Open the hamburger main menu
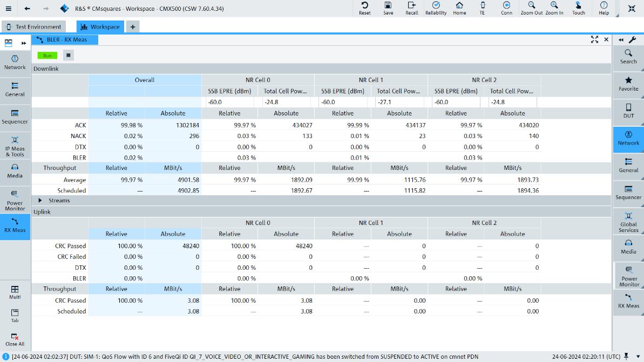Image resolution: width=644 pixels, height=362 pixels. point(8,9)
